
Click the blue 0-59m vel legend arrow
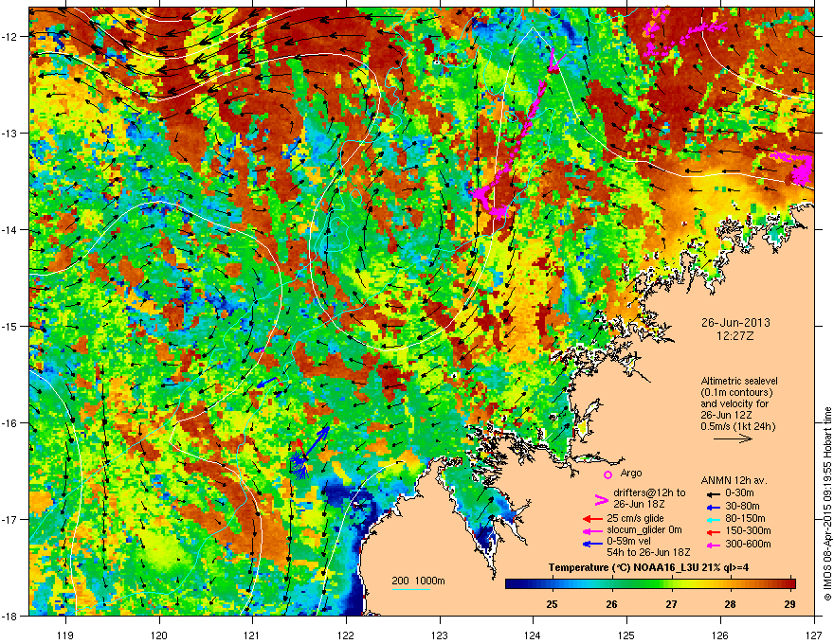point(592,544)
